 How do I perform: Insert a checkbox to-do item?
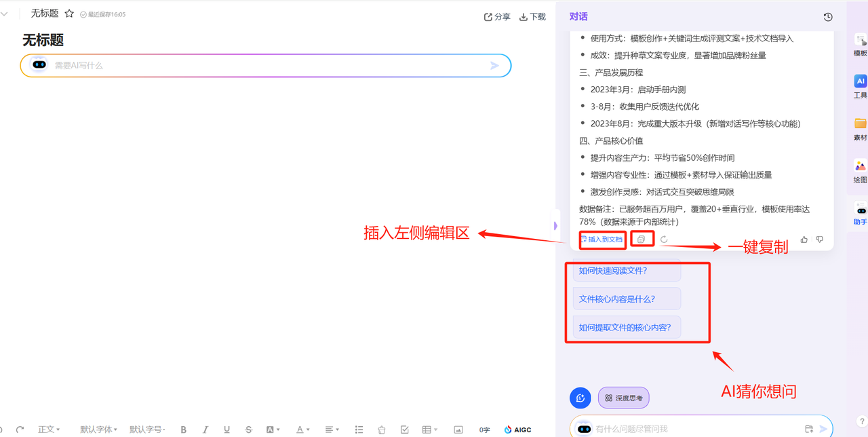point(405,430)
